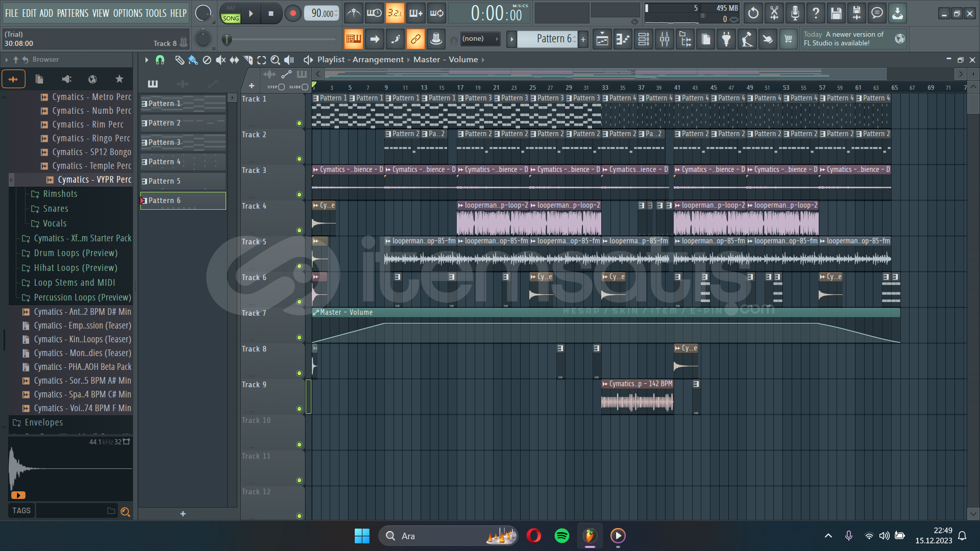Click the floppy disk save icon

[x=836, y=13]
